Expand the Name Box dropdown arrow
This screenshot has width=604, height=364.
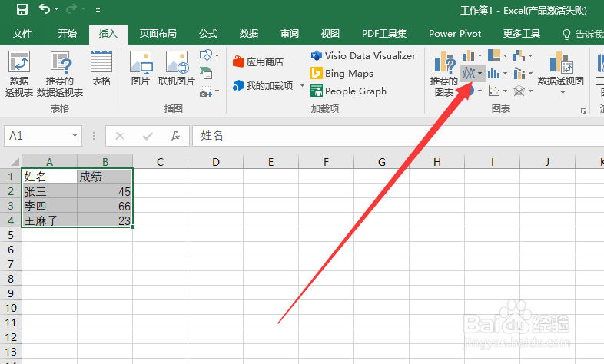(x=75, y=136)
